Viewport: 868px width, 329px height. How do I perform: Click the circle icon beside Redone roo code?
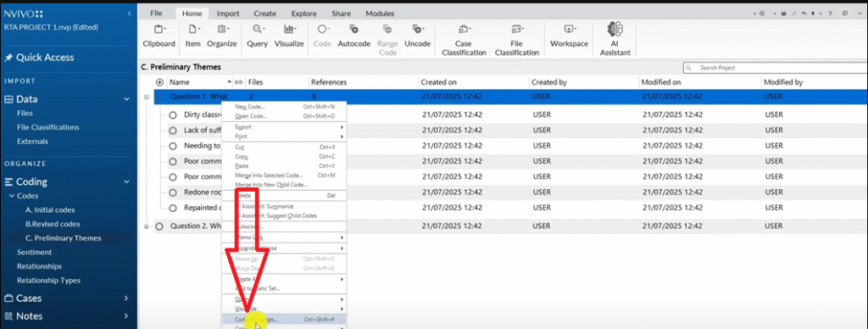tap(173, 192)
